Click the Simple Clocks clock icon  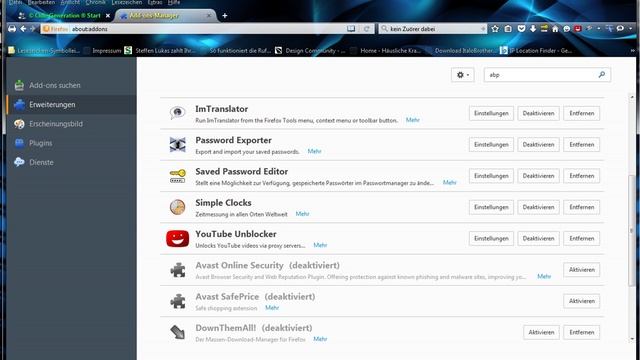coord(178,207)
